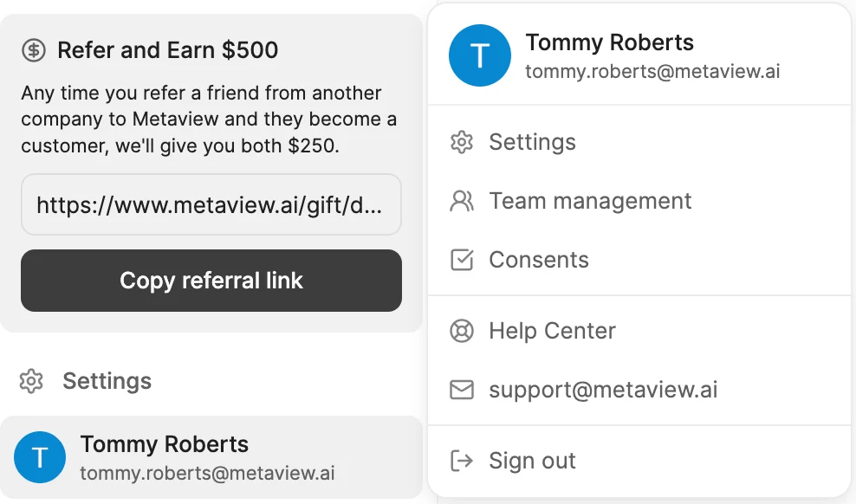Screen dimensions: 856x504
Task: Click the blue T avatar in sidebar profile row
Action: pyautogui.click(x=40, y=457)
